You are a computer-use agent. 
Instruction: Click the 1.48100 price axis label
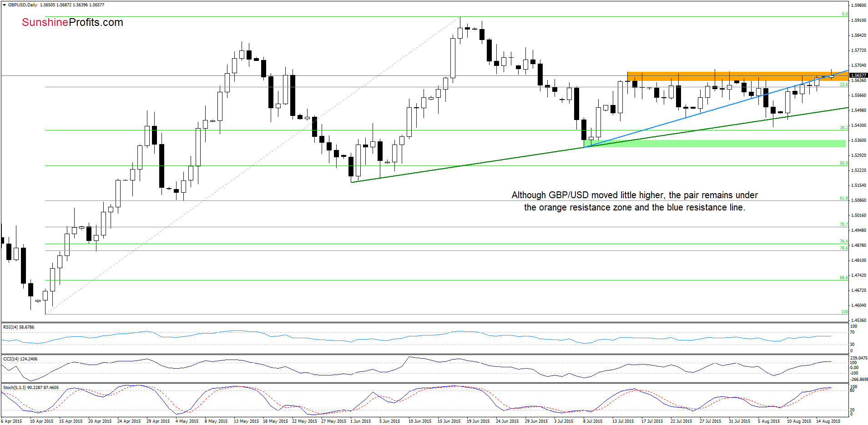858,260
